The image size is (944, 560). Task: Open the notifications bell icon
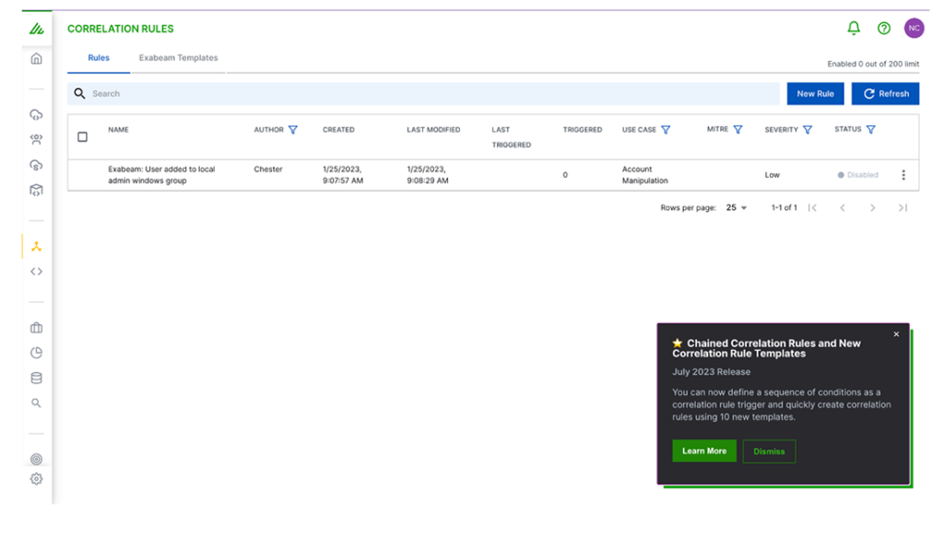(853, 28)
